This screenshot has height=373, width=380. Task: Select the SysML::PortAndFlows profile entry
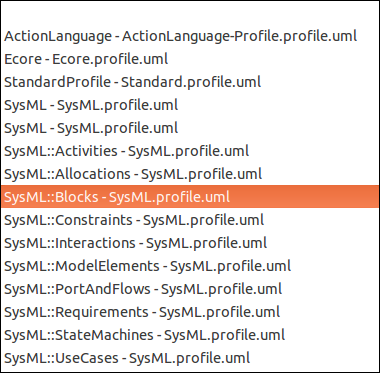tap(190, 289)
